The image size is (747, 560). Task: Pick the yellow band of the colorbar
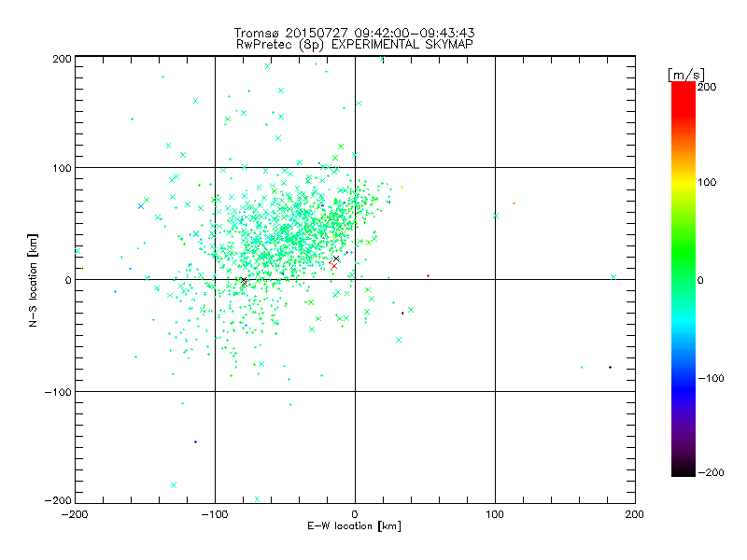(x=684, y=182)
